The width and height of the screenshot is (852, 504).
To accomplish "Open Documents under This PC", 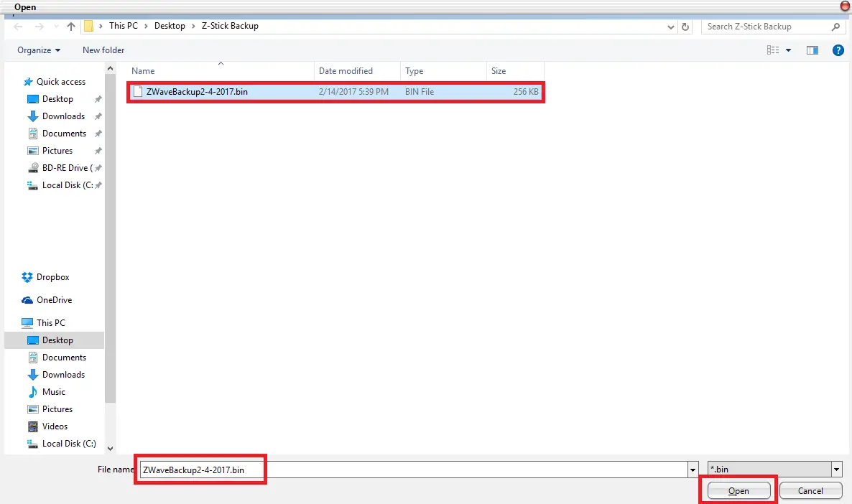I will coord(64,358).
